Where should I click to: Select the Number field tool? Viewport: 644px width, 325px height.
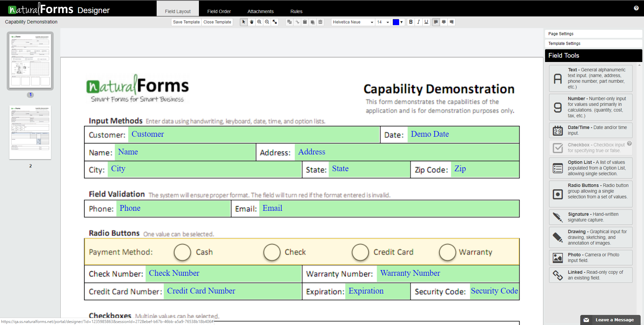591,107
